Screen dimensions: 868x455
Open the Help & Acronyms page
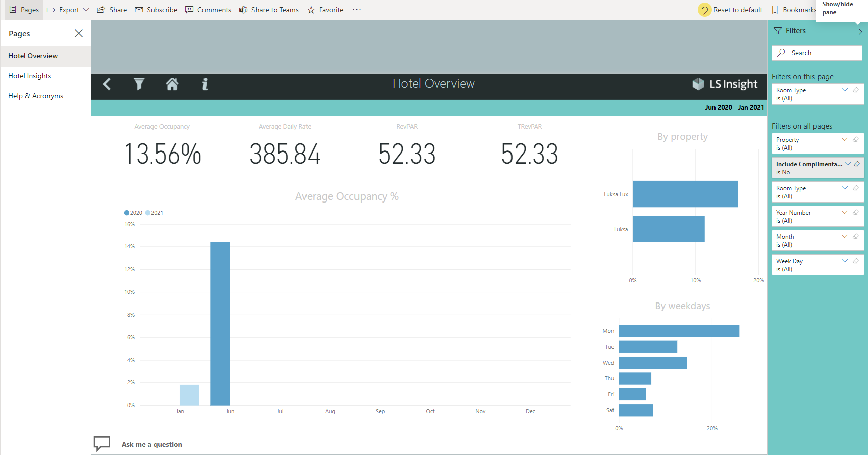coord(35,96)
